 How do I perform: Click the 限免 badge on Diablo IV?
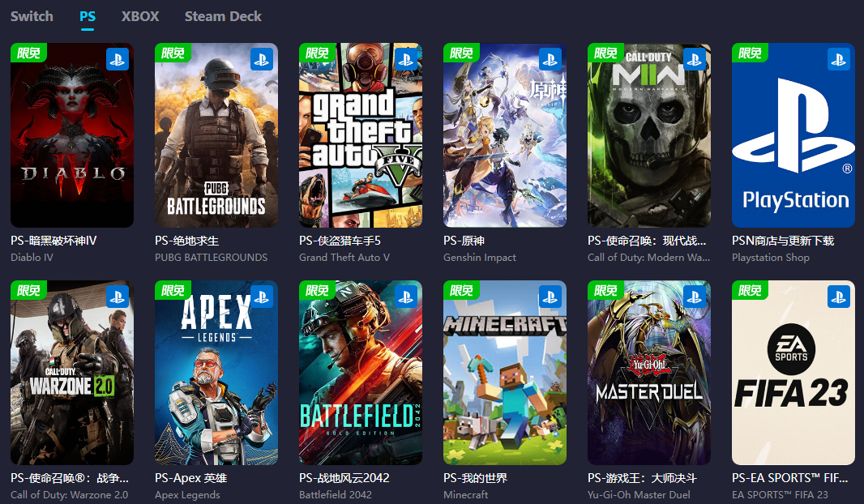point(28,53)
